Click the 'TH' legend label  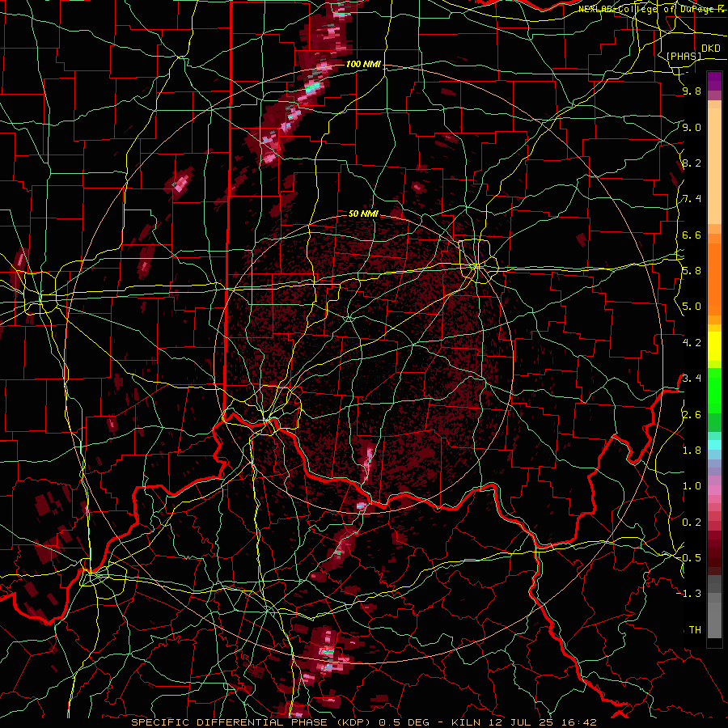(695, 629)
